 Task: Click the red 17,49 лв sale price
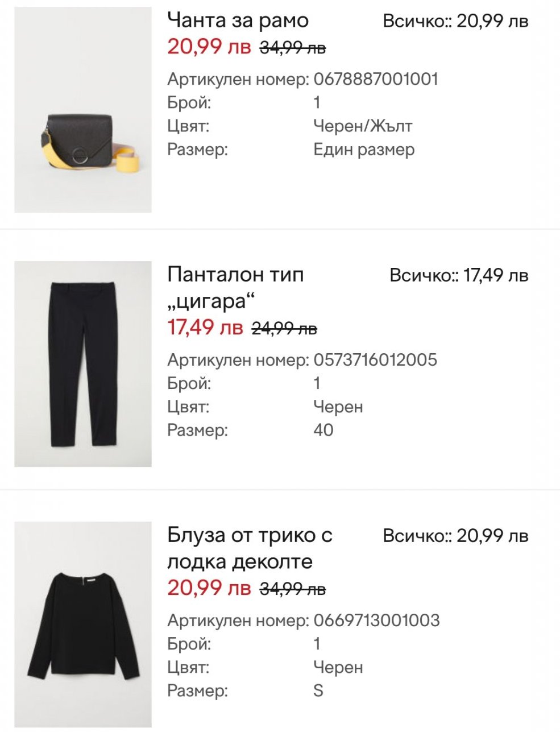pos(205,328)
